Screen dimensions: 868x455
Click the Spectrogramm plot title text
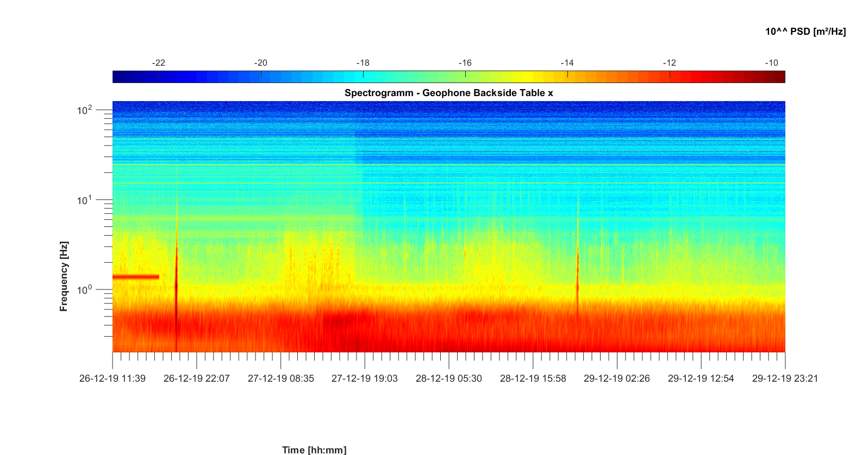pos(448,93)
